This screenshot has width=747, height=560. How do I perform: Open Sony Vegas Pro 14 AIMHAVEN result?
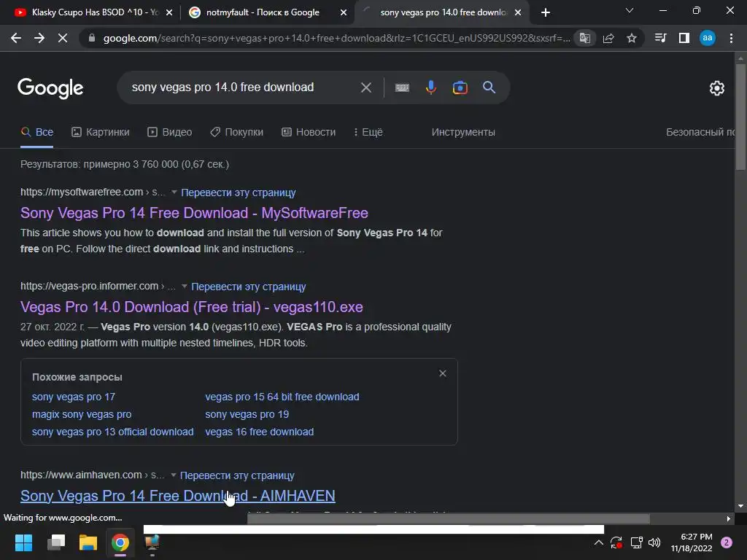(178, 496)
